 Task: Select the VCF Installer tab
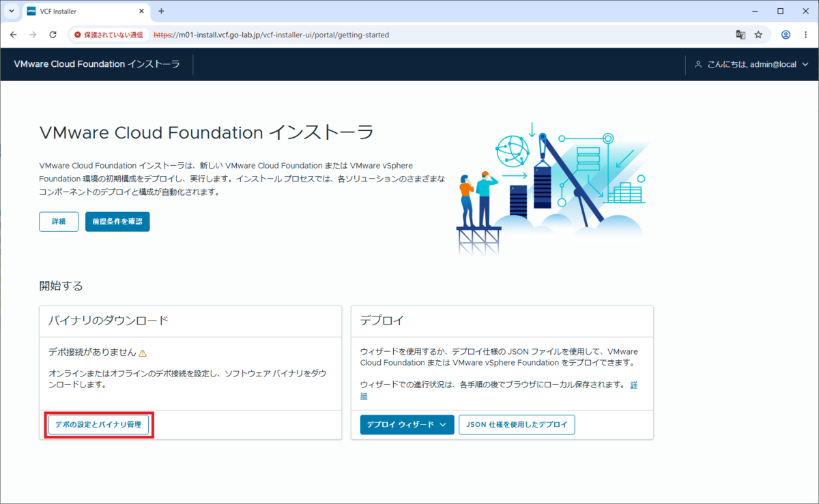tap(85, 11)
